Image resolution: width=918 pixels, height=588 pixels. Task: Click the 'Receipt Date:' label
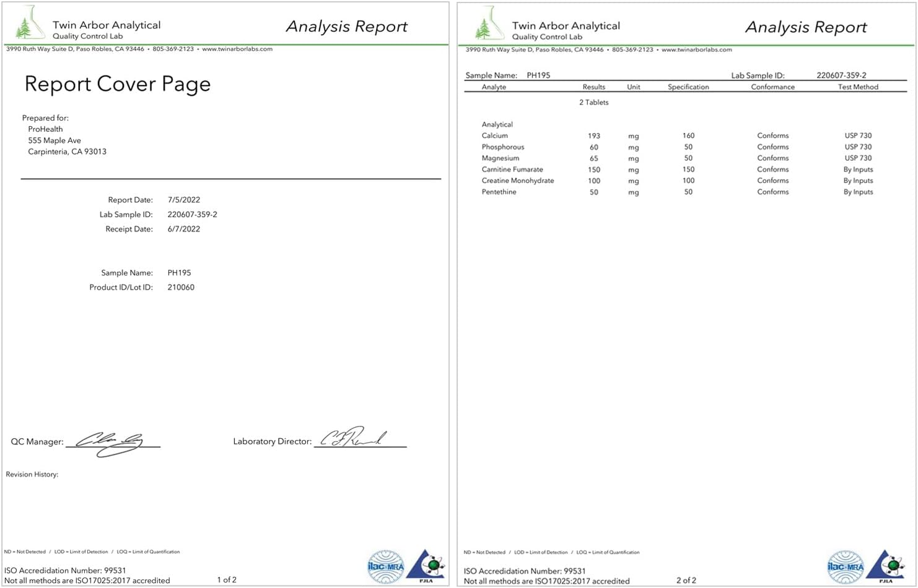click(x=129, y=229)
